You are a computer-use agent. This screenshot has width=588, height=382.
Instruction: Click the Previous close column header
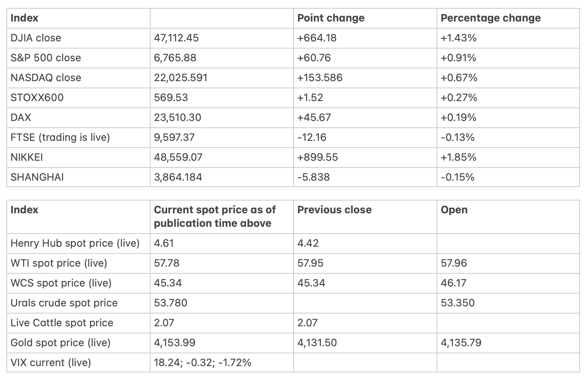pos(335,210)
